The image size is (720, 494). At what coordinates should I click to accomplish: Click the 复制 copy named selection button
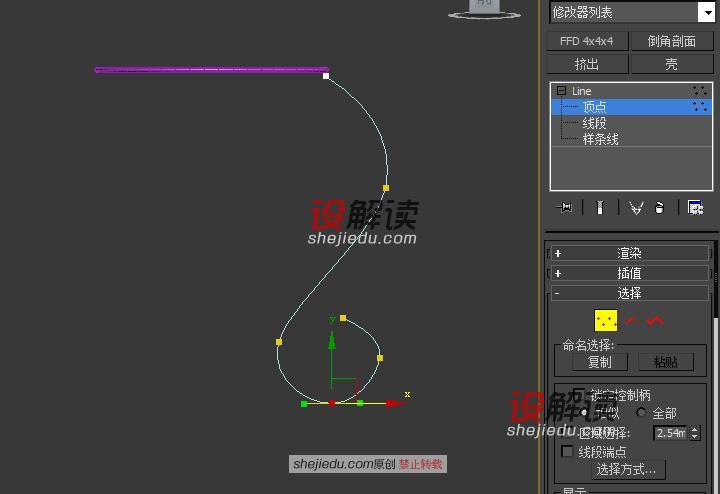pyautogui.click(x=600, y=362)
